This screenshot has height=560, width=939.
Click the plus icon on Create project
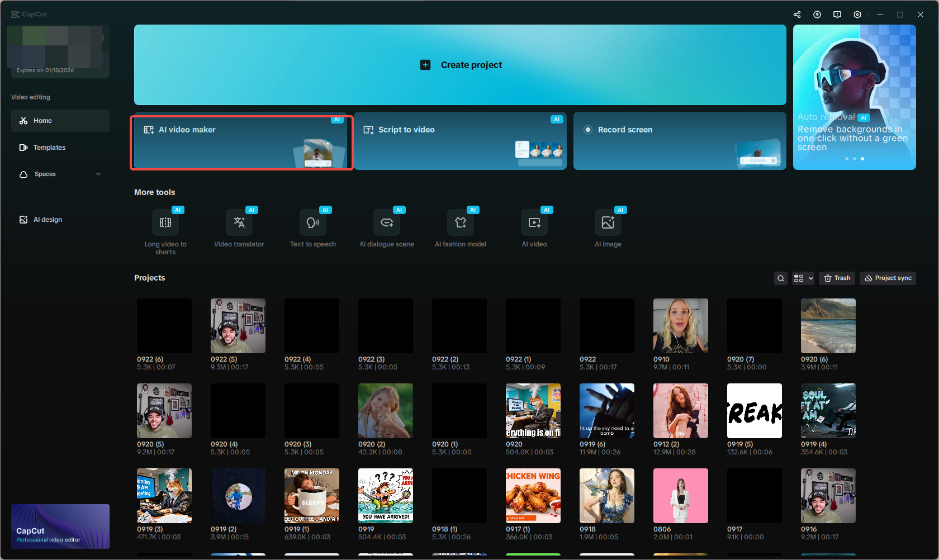[x=425, y=65]
